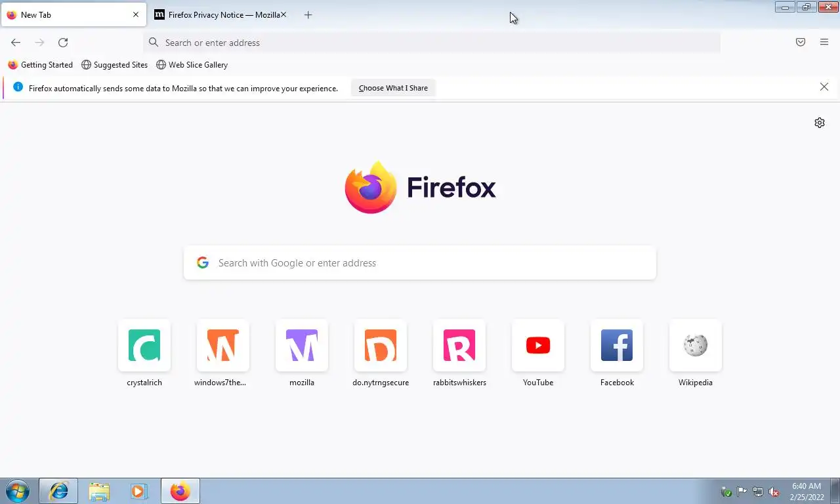Screen dimensions: 840x504
Task: Open Windows Media Player from taskbar
Action: pyautogui.click(x=138, y=491)
